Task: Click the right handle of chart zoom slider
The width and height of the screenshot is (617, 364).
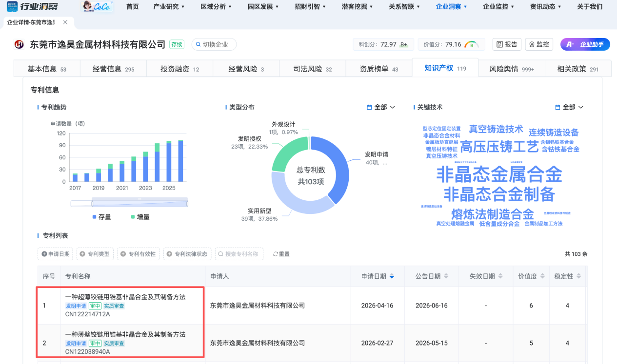Action: click(x=187, y=203)
